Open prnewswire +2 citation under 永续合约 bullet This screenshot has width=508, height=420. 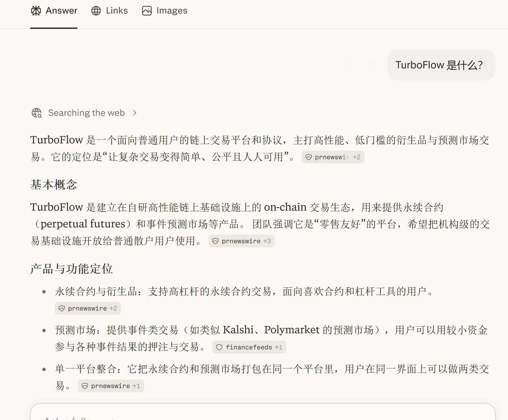click(88, 308)
